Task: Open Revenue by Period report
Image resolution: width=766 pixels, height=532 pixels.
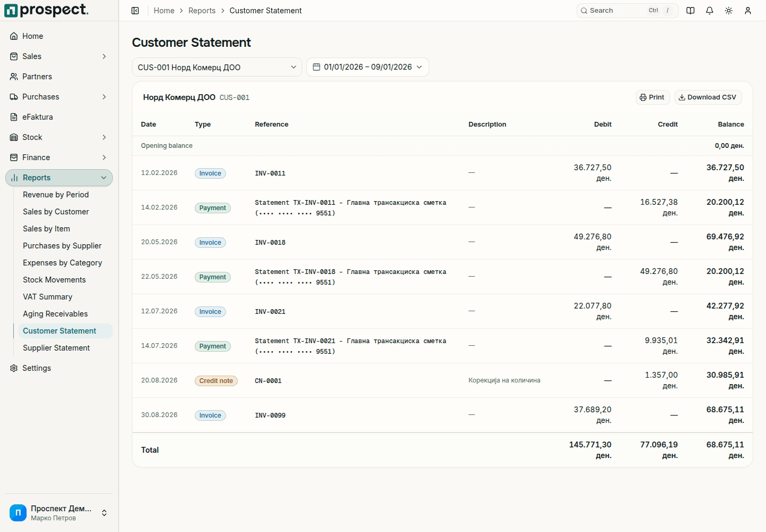Action: [x=56, y=195]
